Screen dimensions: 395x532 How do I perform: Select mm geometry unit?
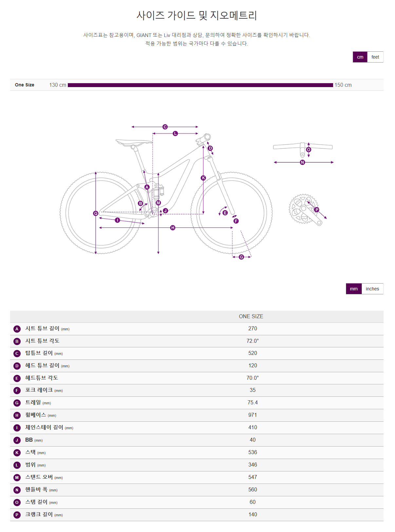(354, 289)
